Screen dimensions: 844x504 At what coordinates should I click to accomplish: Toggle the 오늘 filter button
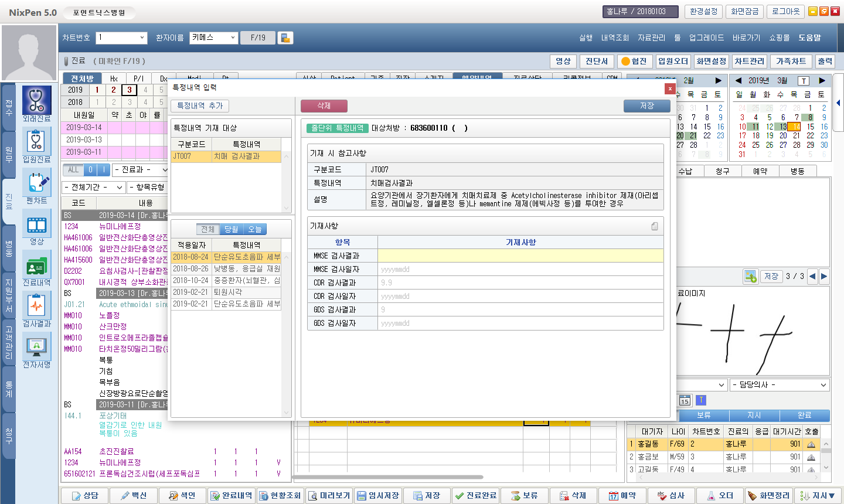[x=255, y=229]
